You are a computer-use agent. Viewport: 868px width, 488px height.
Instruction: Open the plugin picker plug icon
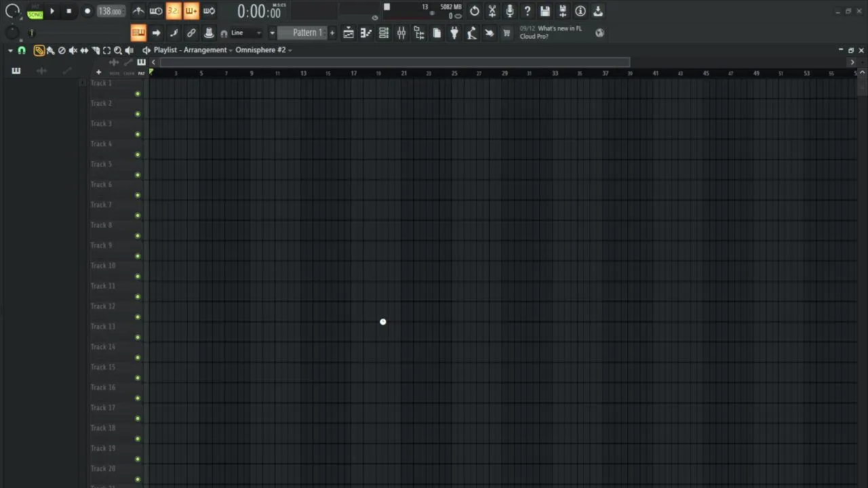click(x=454, y=33)
